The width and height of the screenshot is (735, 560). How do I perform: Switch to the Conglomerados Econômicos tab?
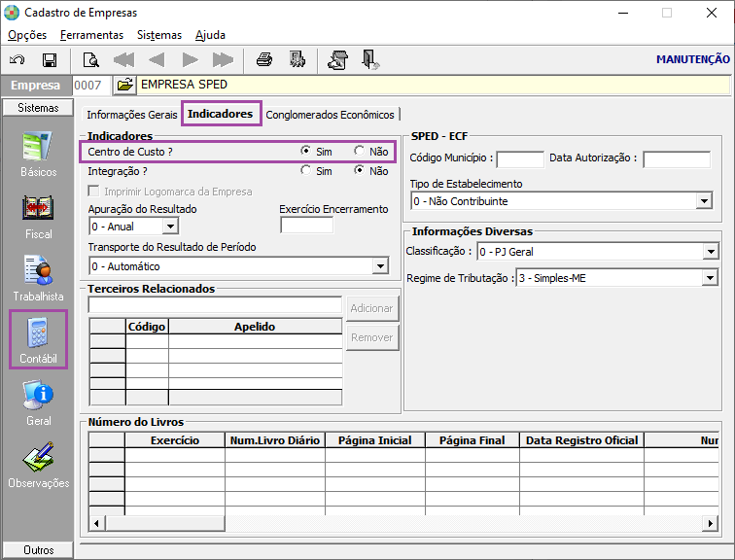point(330,115)
